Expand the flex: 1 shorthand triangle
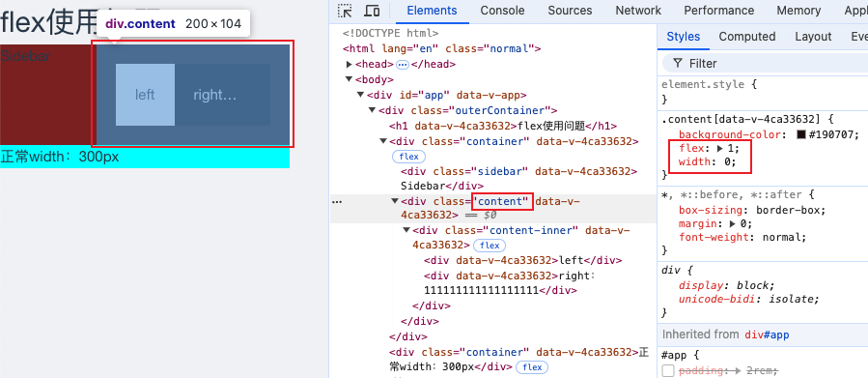The height and width of the screenshot is (378, 868). coord(719,149)
